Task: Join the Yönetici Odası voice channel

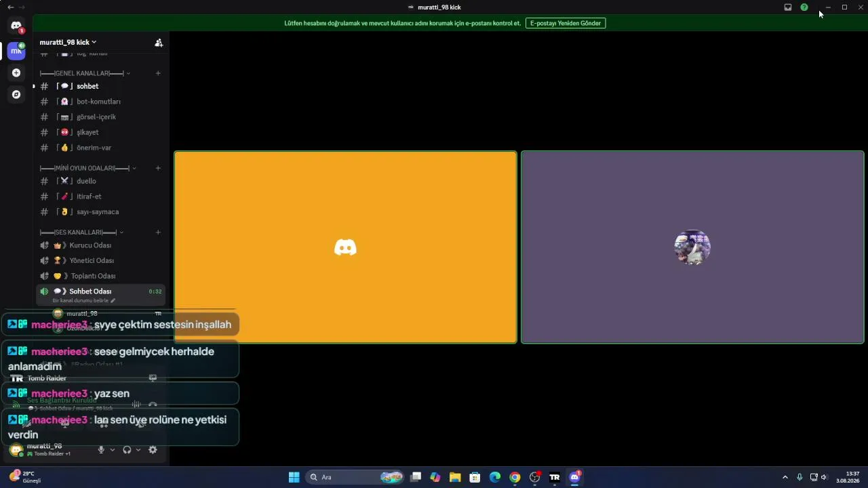Action: tap(100, 260)
